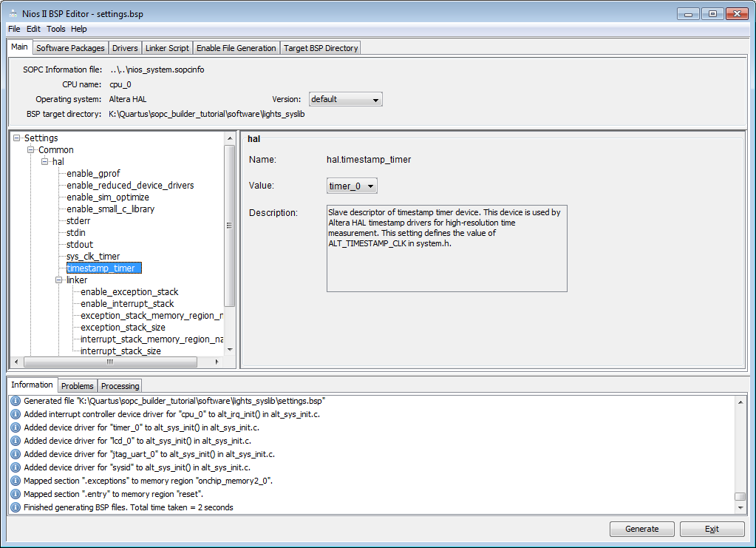The image size is (756, 548).
Task: Click info icon beside 'Generated file' message
Action: tap(16, 401)
